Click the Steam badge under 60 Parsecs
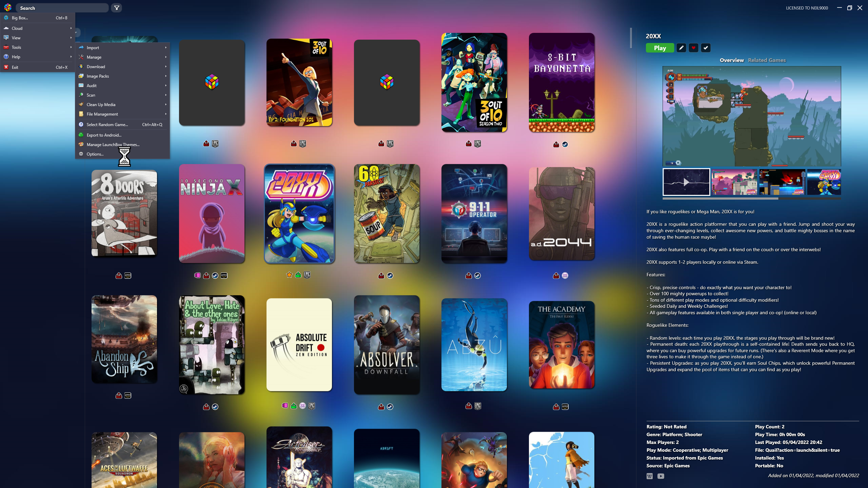 390,276
